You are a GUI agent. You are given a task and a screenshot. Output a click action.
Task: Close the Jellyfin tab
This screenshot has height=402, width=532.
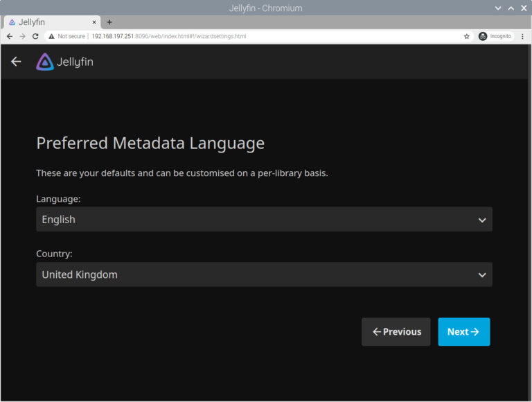click(94, 22)
